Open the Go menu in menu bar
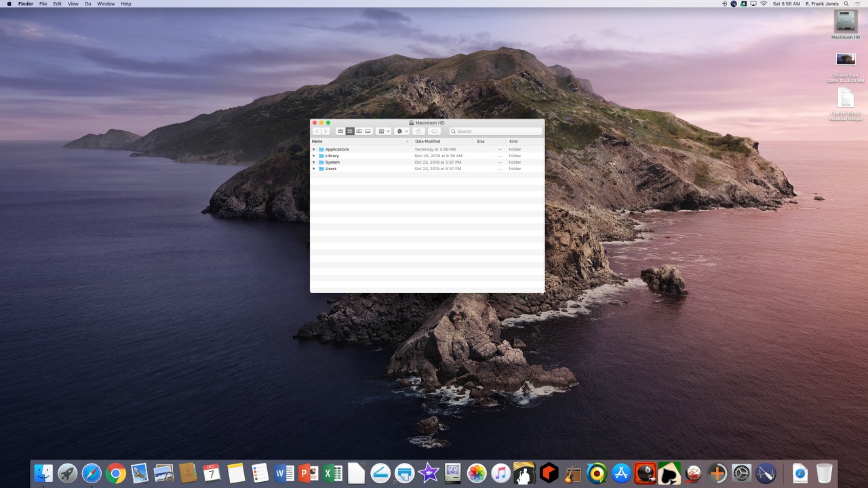 (x=87, y=4)
